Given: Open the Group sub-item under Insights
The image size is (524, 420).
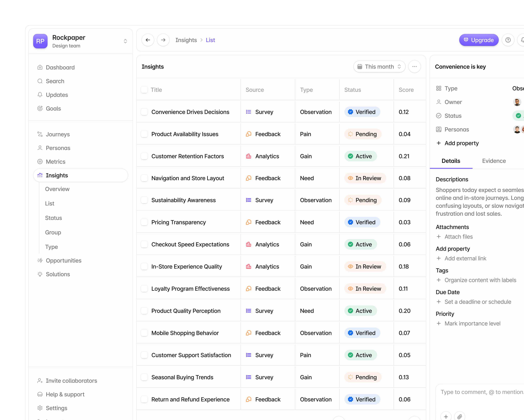Looking at the screenshot, I should [x=53, y=232].
